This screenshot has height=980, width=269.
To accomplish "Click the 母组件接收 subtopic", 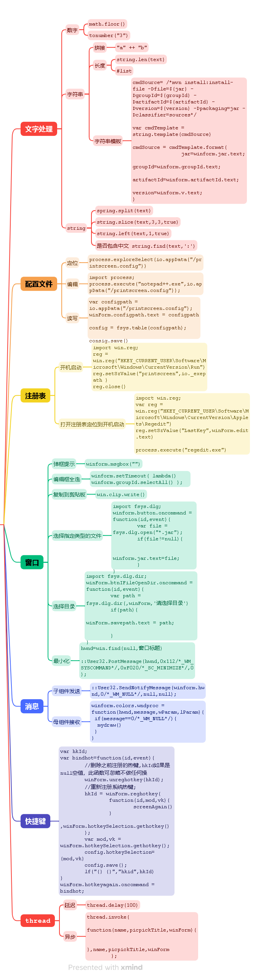I will pos(67,722).
